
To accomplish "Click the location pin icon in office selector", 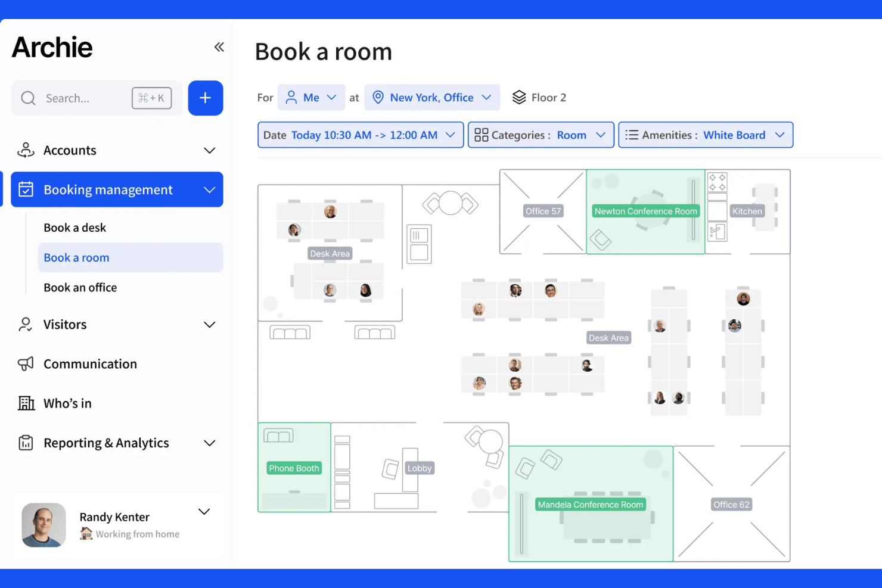I will pos(378,97).
